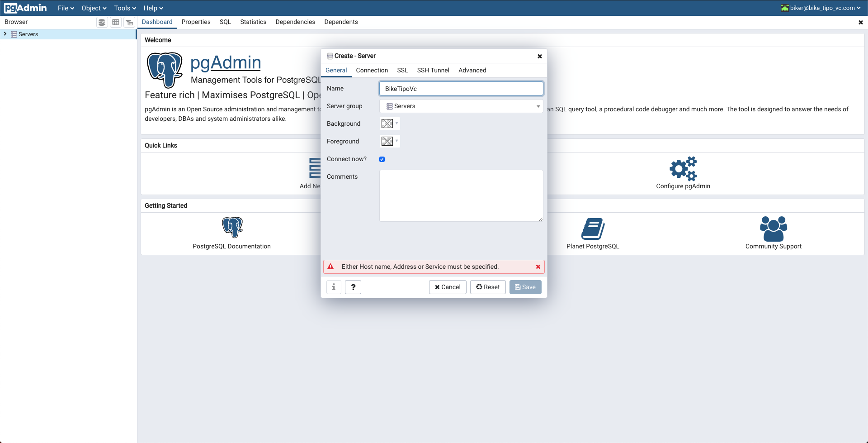This screenshot has width=868, height=443.
Task: Switch to the Properties tab
Action: click(196, 22)
